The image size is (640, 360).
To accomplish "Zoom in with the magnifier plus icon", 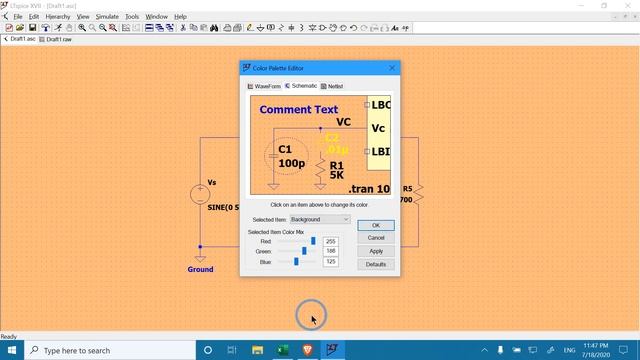I will tap(82, 28).
